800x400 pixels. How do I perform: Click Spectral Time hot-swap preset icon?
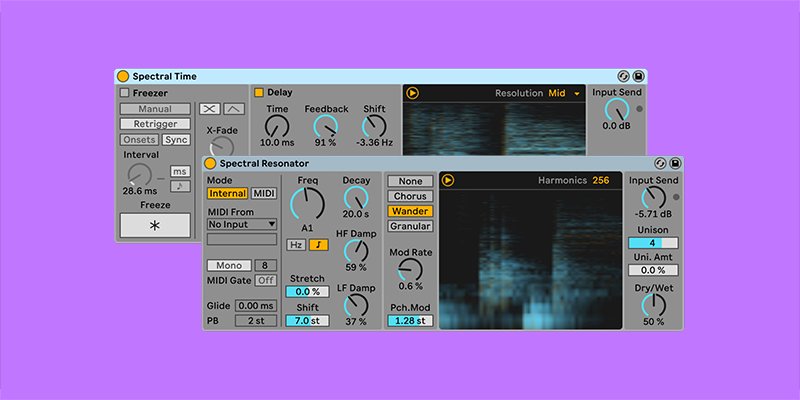coord(623,77)
